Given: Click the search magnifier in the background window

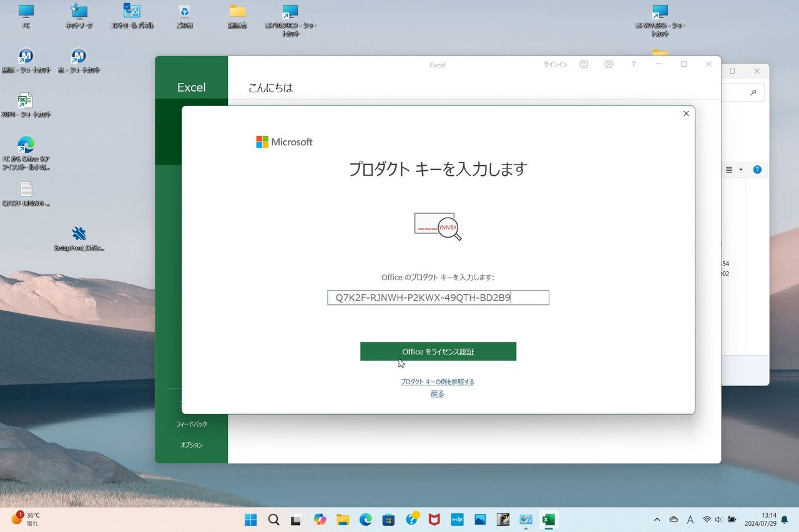Looking at the screenshot, I should point(753,93).
